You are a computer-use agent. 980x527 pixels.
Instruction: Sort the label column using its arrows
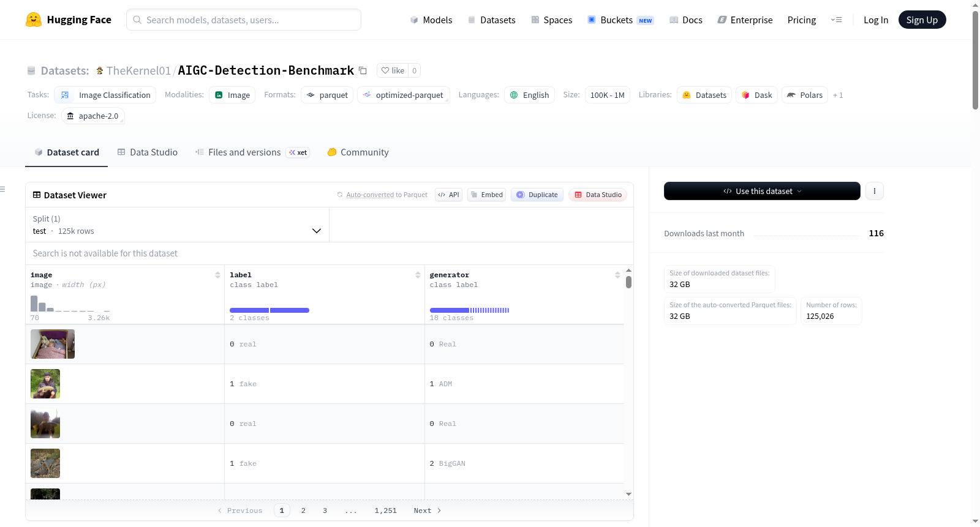(x=418, y=275)
